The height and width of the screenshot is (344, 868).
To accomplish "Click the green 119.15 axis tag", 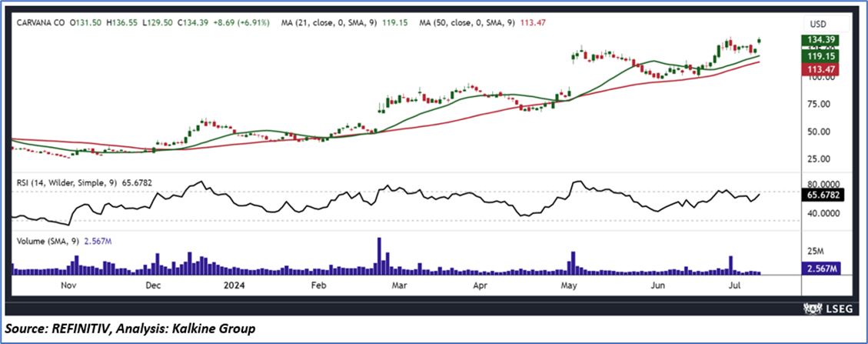I will click(821, 56).
